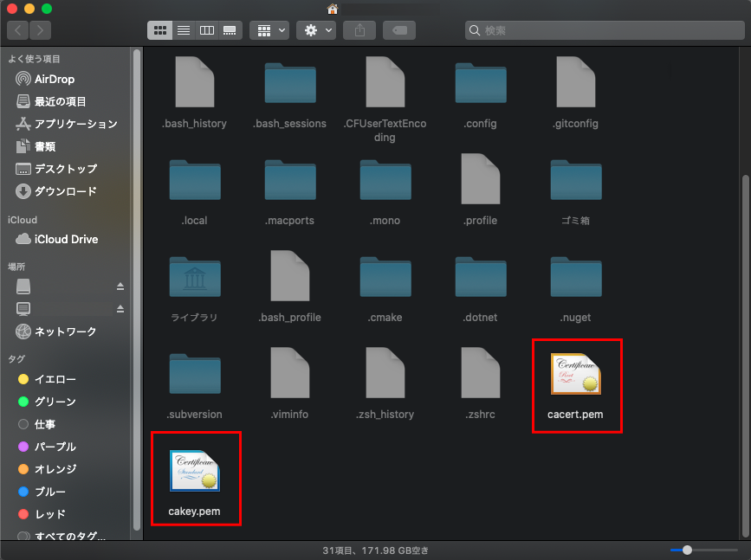This screenshot has width=751, height=560.
Task: Open the gear action menu
Action: click(316, 30)
